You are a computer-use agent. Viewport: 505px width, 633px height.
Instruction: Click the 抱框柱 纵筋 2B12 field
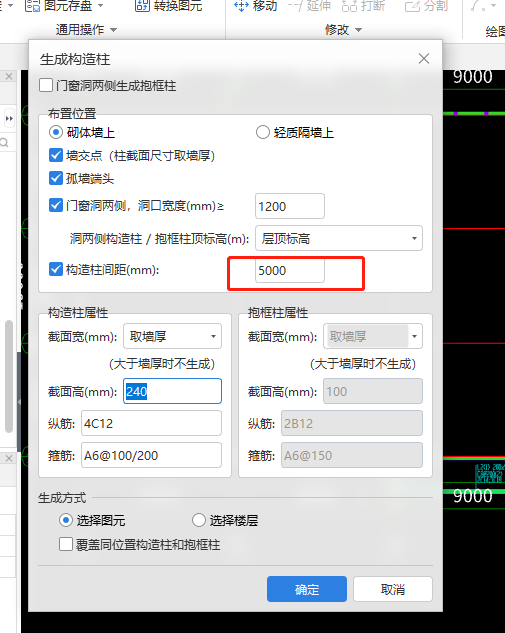click(x=352, y=423)
